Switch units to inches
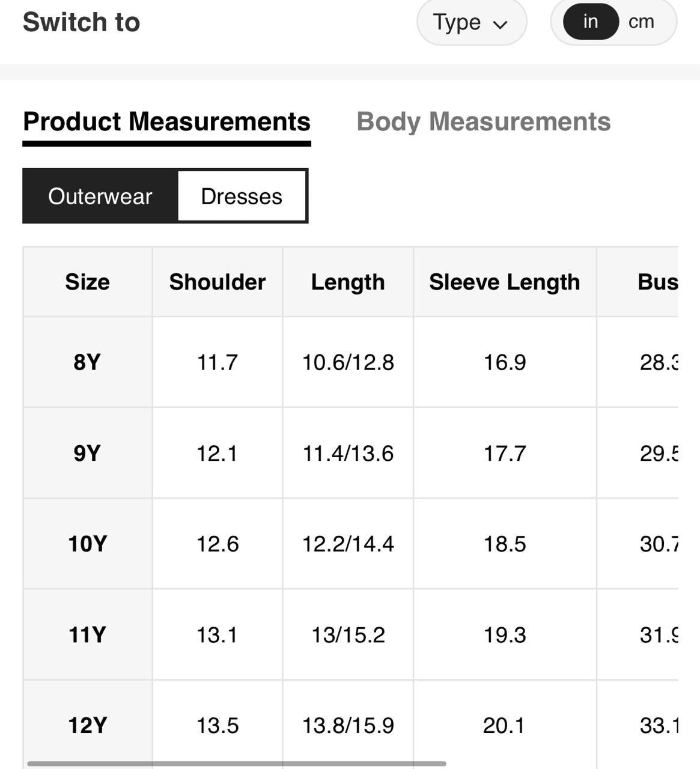 coord(590,22)
